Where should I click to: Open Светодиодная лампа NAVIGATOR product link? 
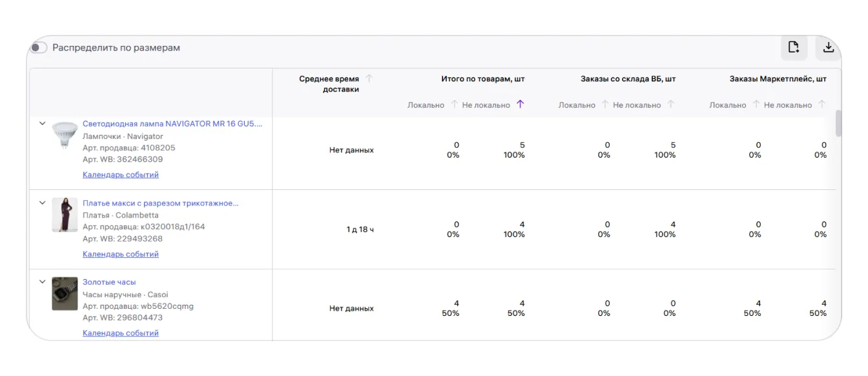click(x=172, y=123)
